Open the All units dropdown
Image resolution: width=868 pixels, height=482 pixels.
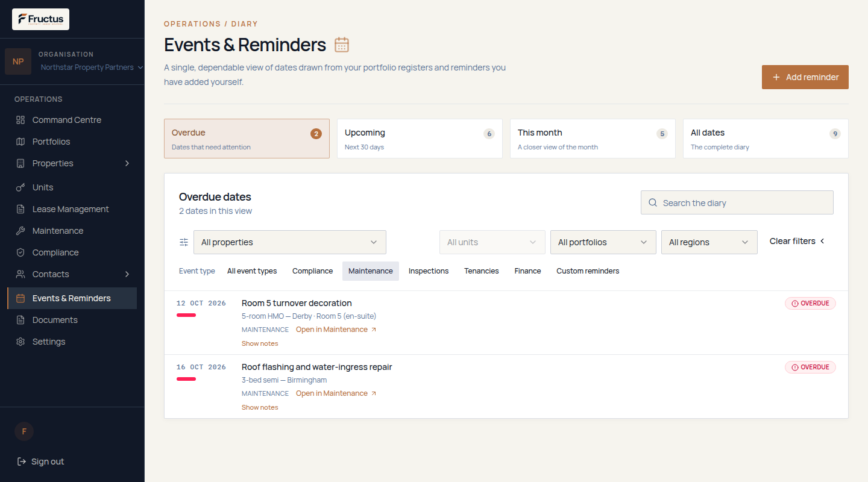coord(492,242)
